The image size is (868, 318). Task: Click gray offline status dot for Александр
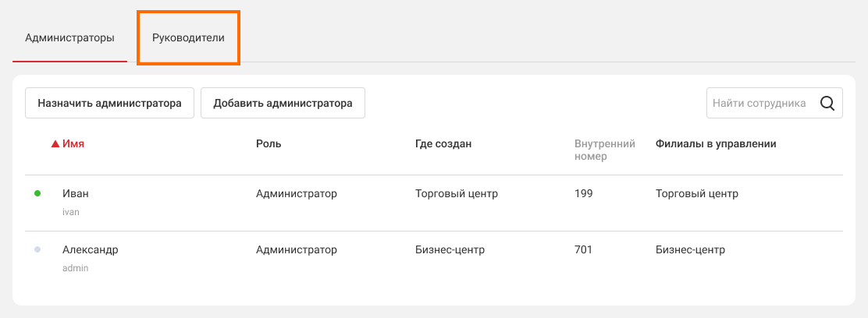37,249
